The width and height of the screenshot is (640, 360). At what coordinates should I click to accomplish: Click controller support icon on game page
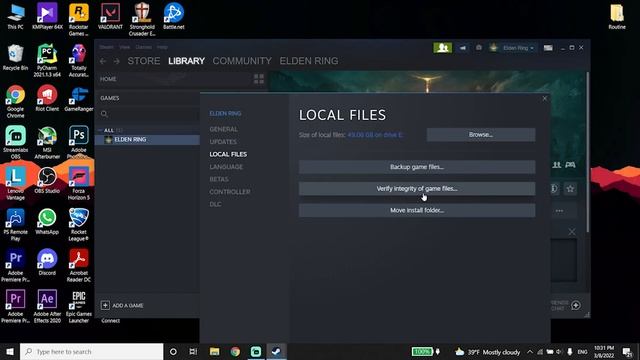pyautogui.click(x=570, y=165)
